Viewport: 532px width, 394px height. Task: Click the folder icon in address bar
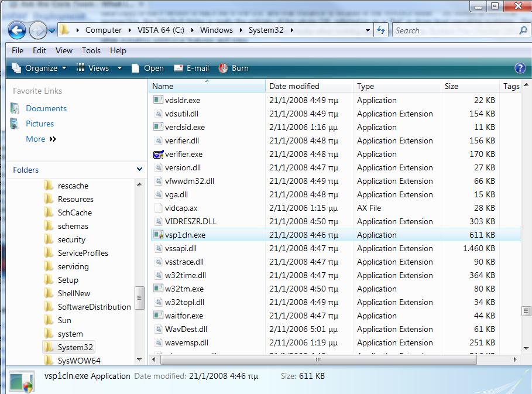64,30
